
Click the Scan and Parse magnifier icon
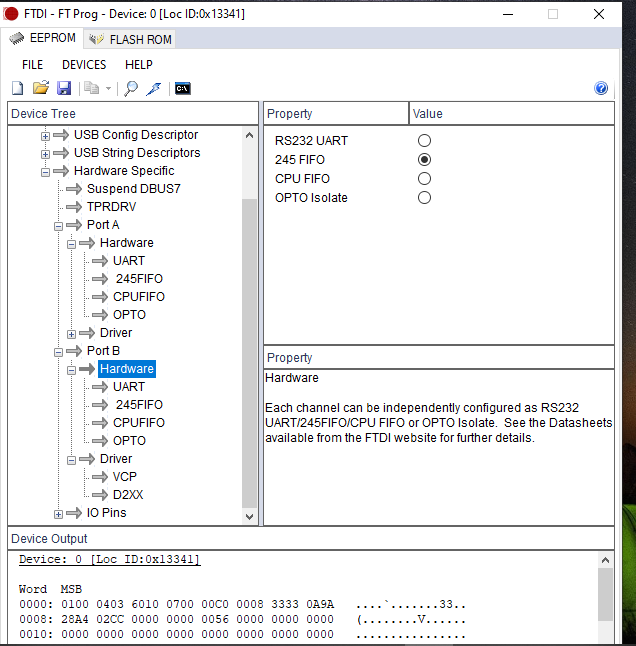(131, 88)
